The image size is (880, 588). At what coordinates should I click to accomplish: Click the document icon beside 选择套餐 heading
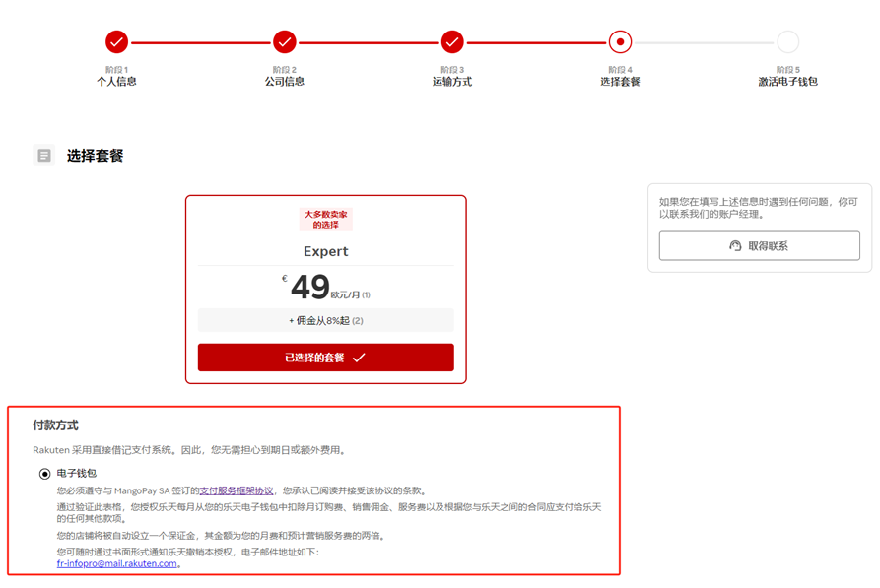(x=43, y=155)
